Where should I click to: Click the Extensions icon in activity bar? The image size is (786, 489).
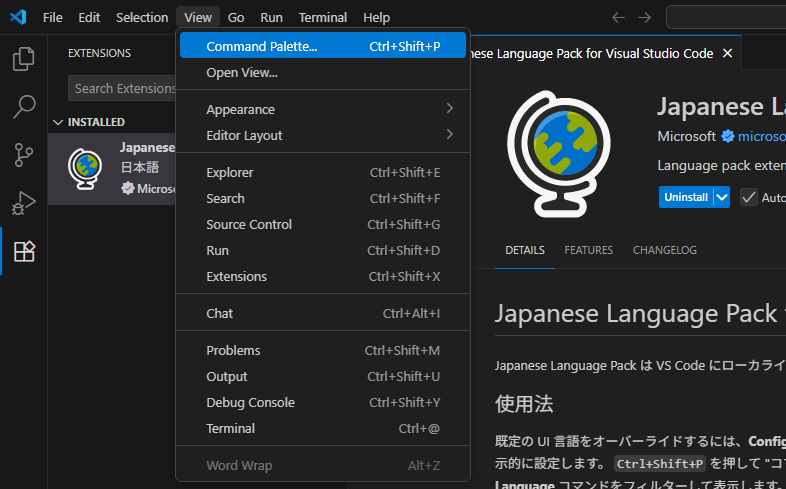point(24,251)
